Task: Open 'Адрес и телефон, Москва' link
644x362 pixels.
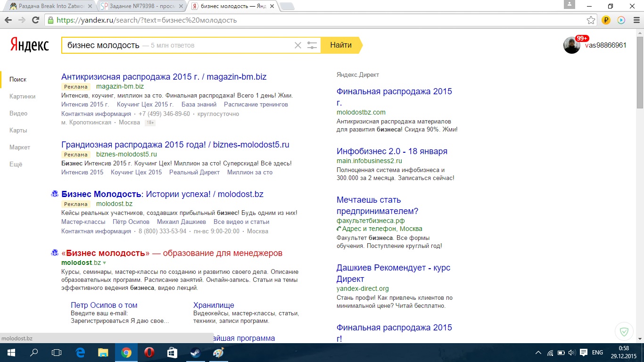Action: click(382, 229)
